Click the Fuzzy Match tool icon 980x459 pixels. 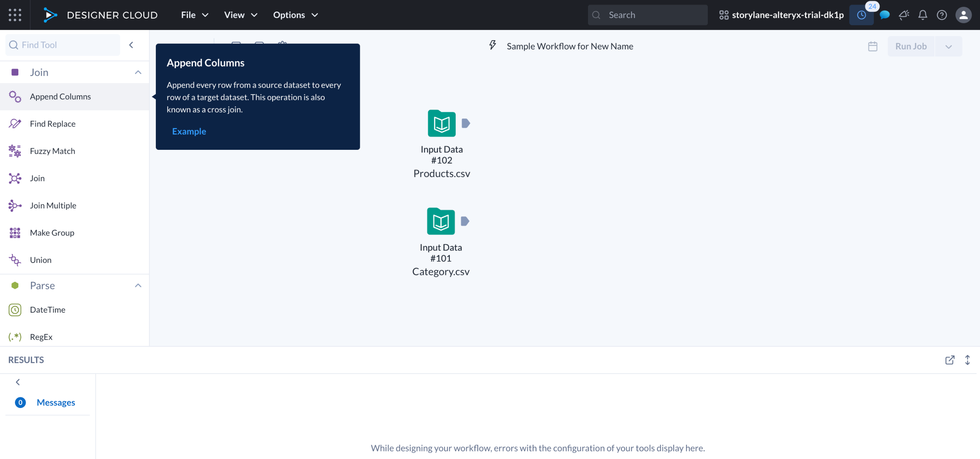coord(15,151)
